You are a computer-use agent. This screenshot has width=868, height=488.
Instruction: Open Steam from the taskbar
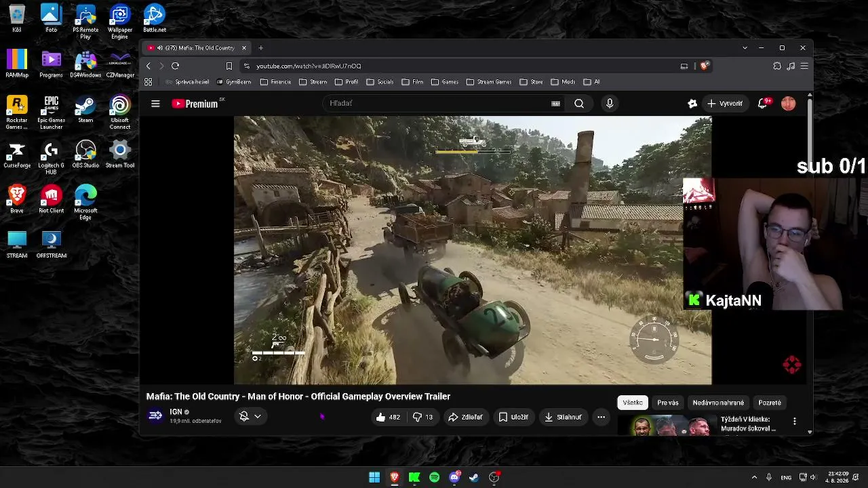click(474, 477)
